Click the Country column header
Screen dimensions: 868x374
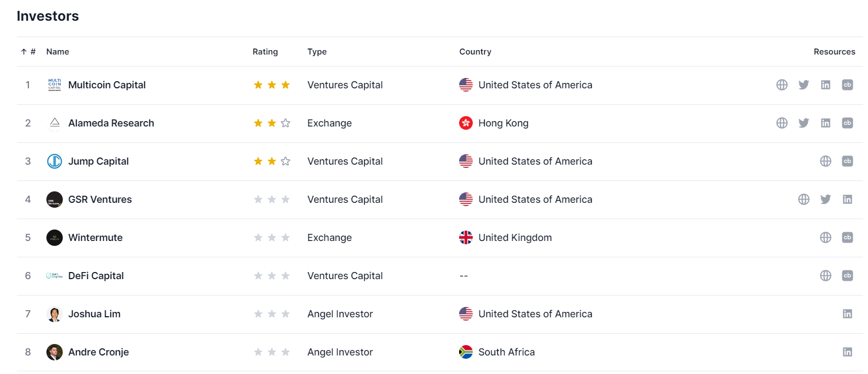point(475,52)
